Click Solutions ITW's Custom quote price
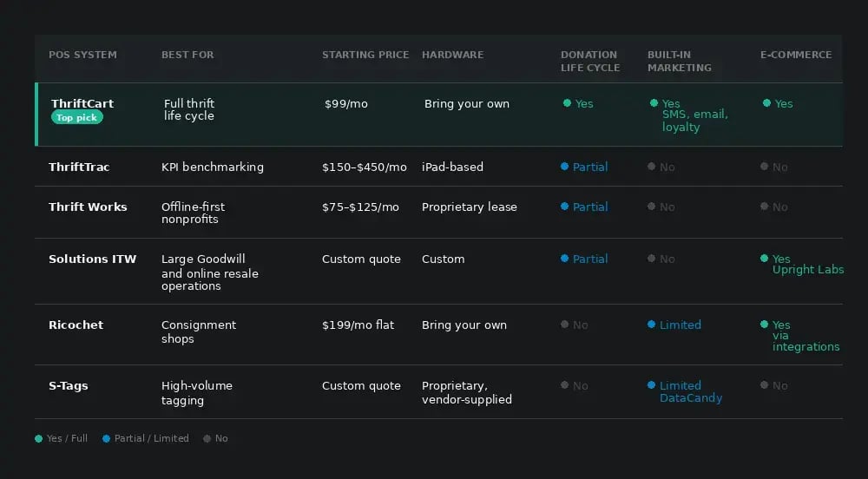 (x=361, y=259)
